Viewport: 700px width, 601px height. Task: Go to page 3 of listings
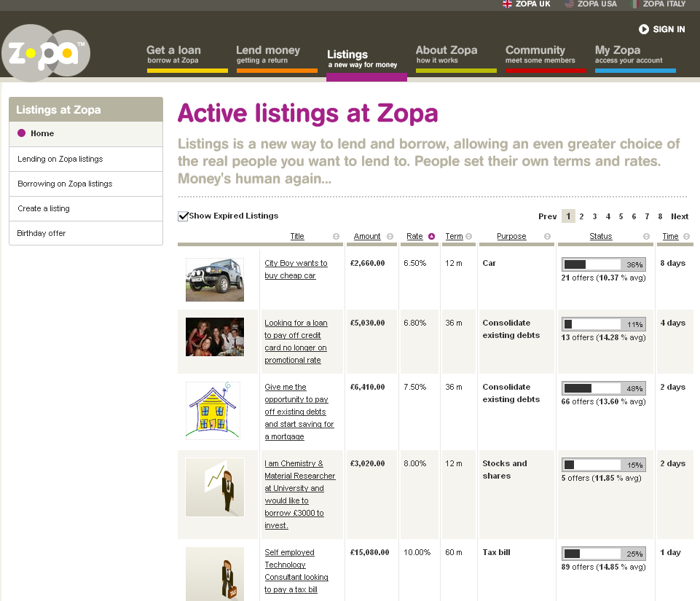[x=594, y=216]
